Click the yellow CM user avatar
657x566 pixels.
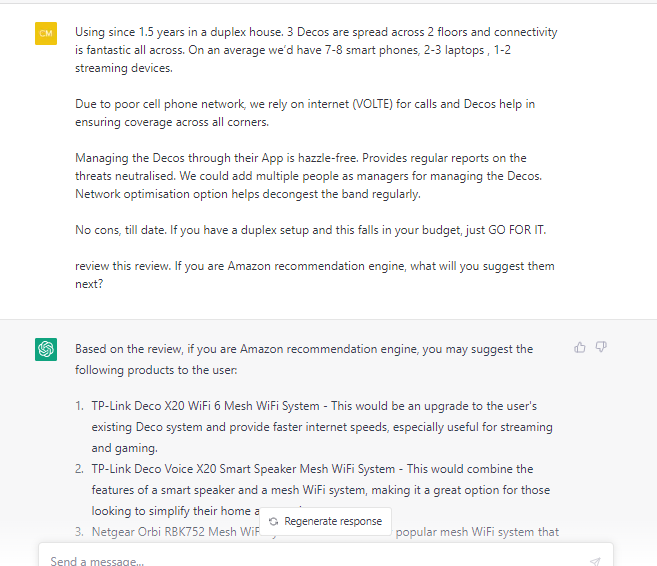(46, 33)
